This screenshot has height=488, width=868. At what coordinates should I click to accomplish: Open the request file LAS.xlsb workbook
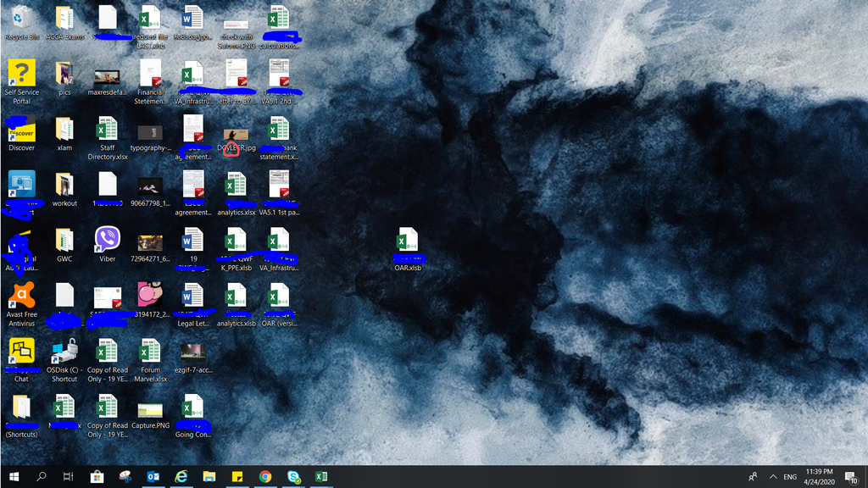click(x=150, y=27)
